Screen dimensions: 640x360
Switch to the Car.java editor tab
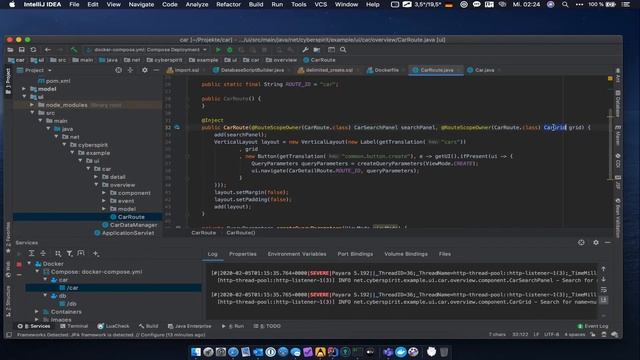pos(484,70)
